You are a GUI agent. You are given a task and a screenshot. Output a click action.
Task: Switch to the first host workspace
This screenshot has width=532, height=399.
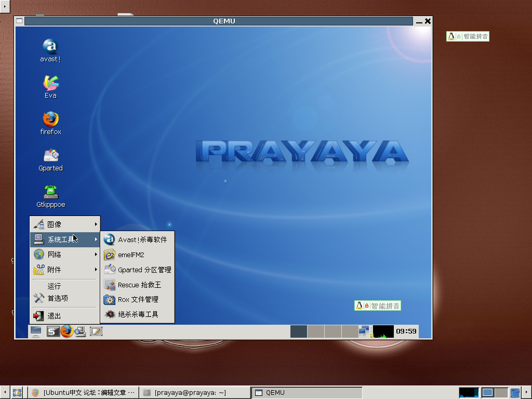point(488,393)
